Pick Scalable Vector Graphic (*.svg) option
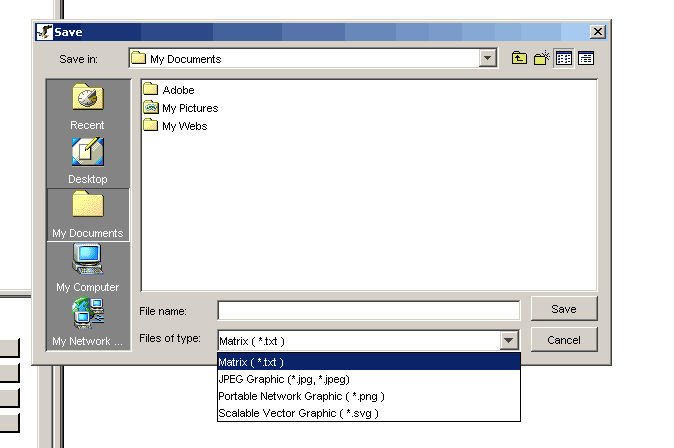Viewport: 674px width, 448px height. pyautogui.click(x=298, y=413)
